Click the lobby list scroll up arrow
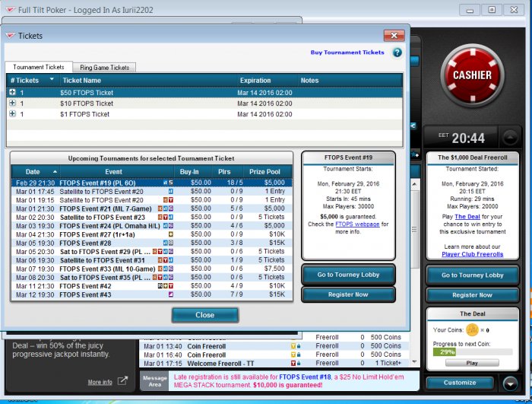Screen dimensions: 532x404 tap(415, 184)
